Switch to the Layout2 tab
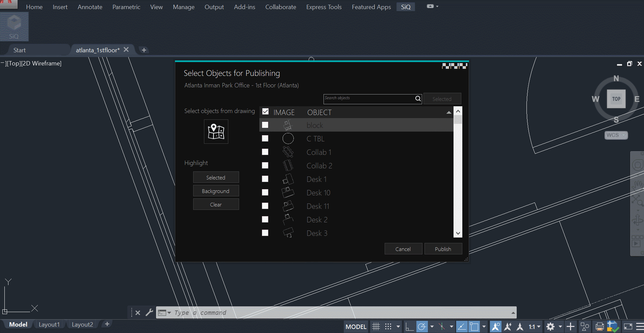The image size is (644, 333). point(82,324)
